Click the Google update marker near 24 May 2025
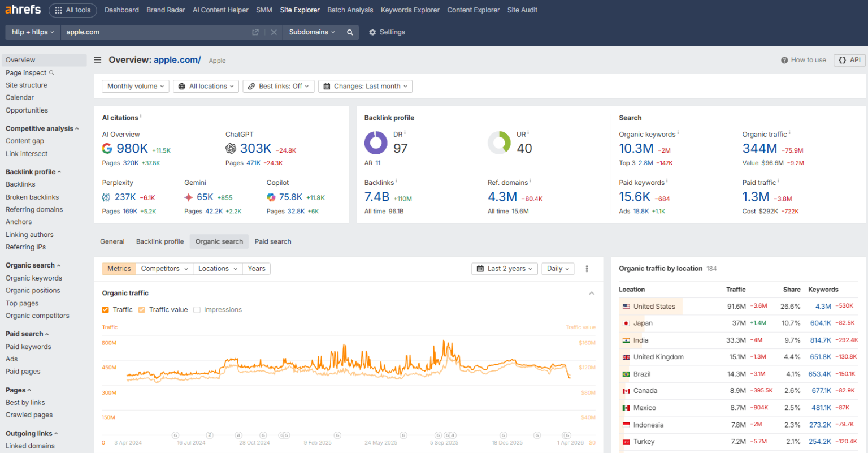Image resolution: width=868 pixels, height=453 pixels. click(403, 435)
